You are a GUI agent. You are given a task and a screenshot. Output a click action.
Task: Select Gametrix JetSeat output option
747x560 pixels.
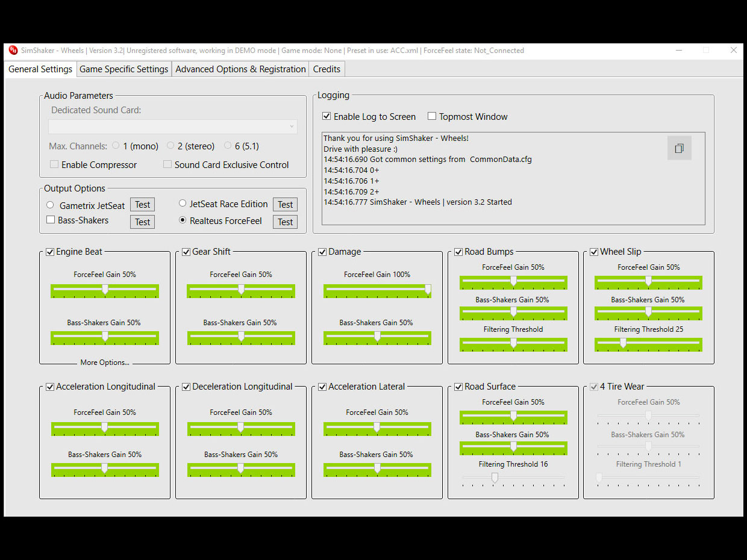pyautogui.click(x=50, y=205)
